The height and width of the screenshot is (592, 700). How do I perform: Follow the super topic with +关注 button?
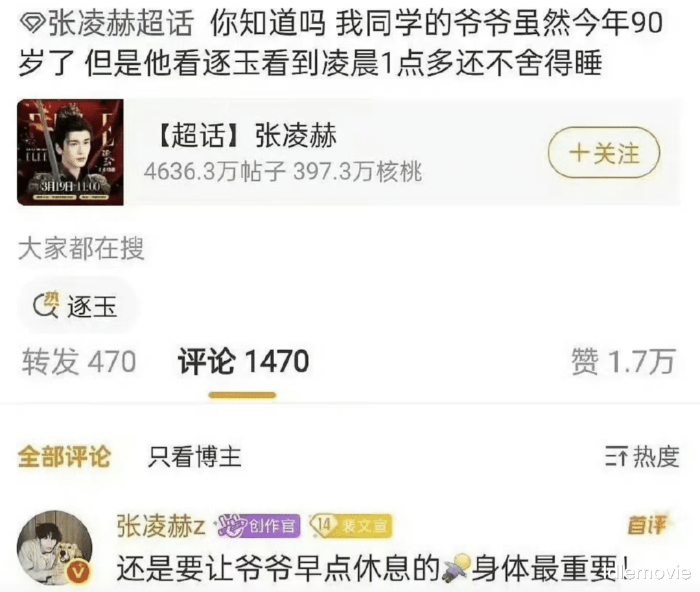click(604, 153)
